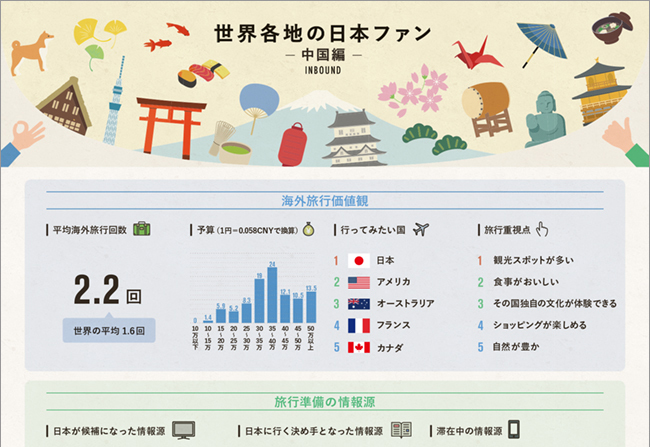Click the red goldfish illustration
650x447 pixels.
pyautogui.click(x=168, y=36)
